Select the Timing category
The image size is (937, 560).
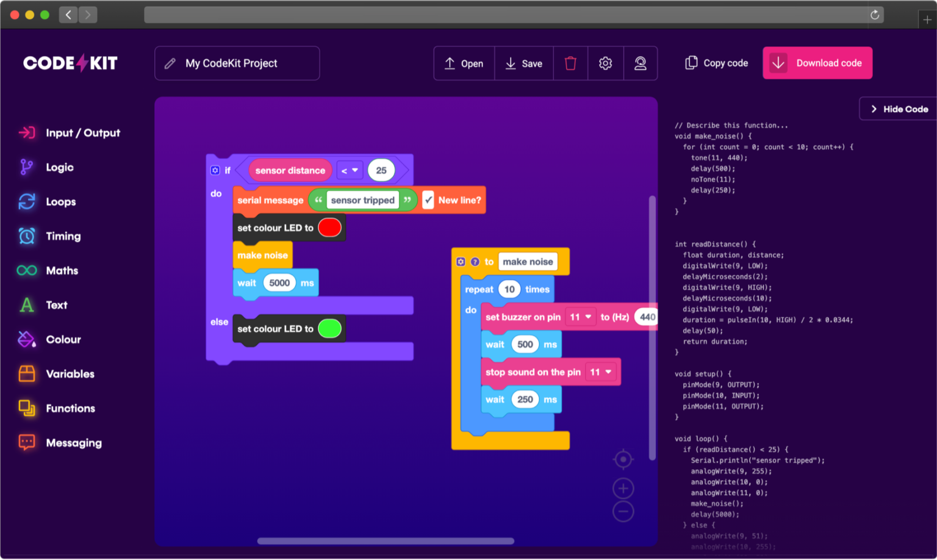[x=63, y=236]
